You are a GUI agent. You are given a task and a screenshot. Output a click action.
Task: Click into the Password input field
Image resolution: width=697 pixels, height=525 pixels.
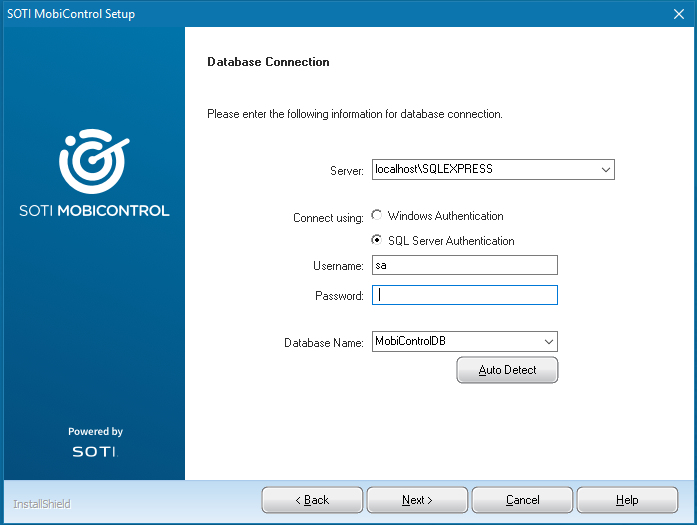[464, 295]
